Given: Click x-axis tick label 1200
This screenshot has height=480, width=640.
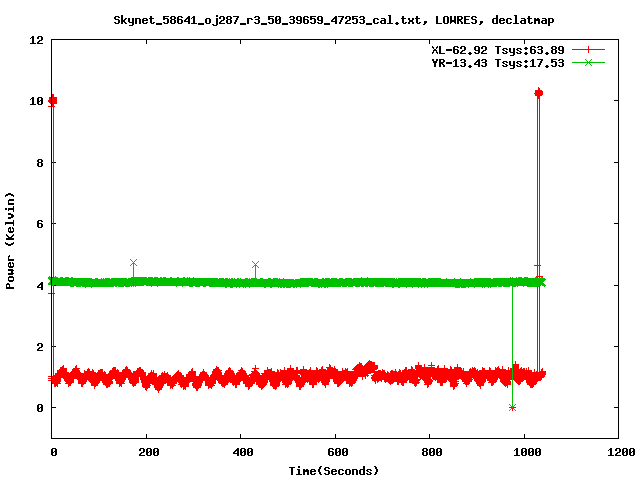Looking at the screenshot, I should click(621, 452).
